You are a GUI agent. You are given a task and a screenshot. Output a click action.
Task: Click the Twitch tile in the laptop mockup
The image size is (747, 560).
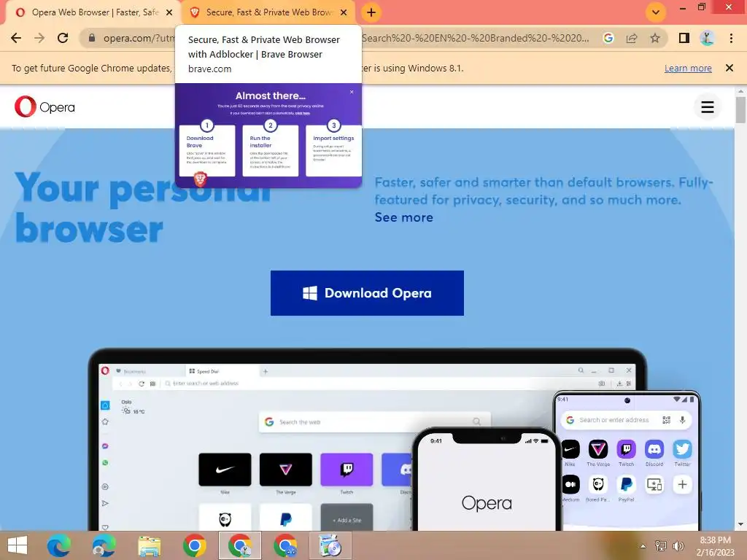[x=347, y=470]
